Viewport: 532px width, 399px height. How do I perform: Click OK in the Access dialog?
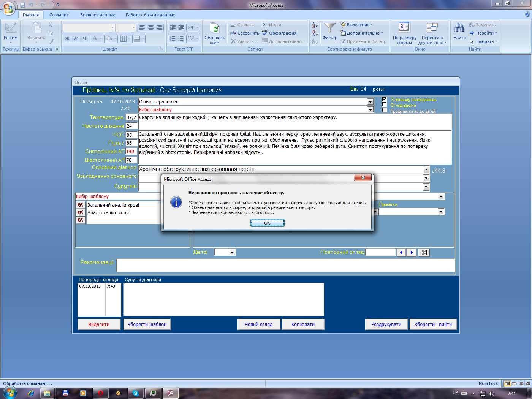[267, 223]
